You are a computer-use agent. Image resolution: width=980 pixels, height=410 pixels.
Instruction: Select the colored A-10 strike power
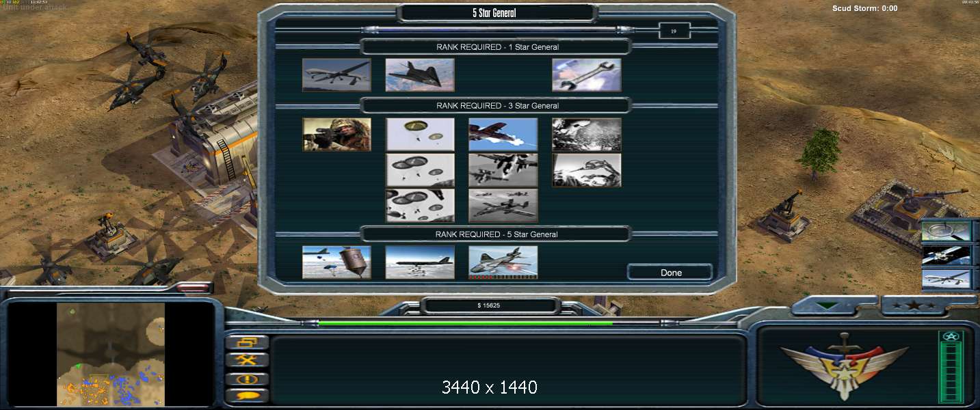[503, 135]
